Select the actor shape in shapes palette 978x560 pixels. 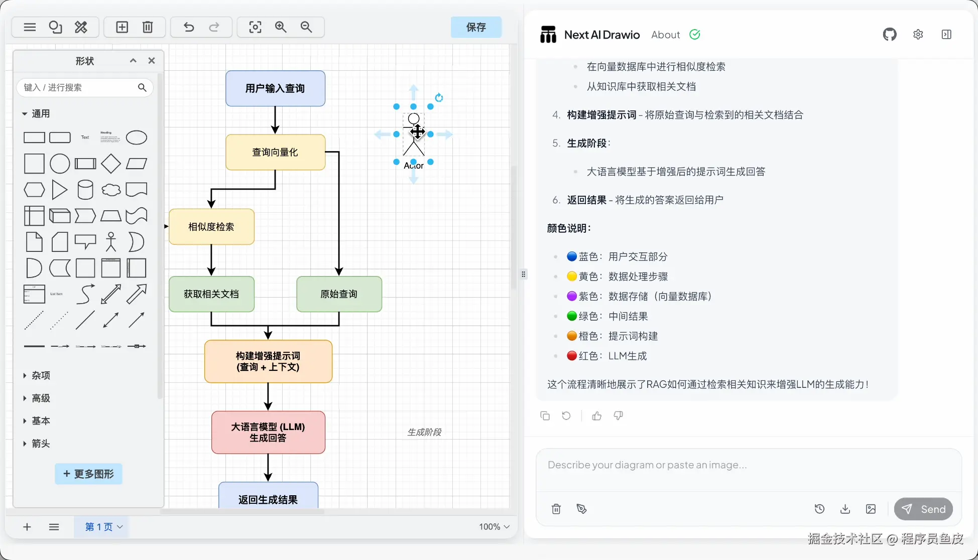111,242
